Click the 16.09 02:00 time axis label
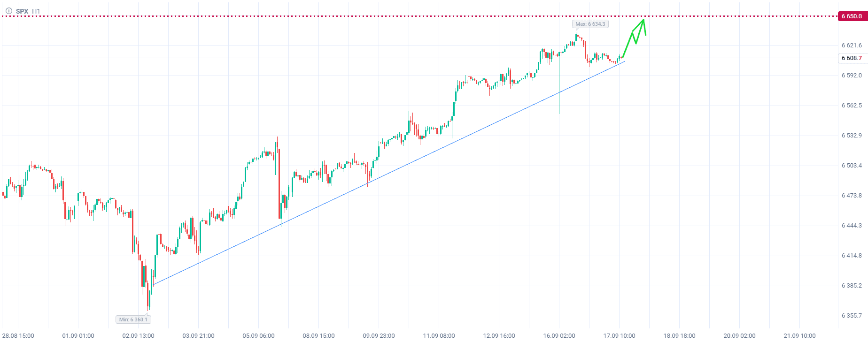Viewport: 868px width, 342px height. (559, 336)
